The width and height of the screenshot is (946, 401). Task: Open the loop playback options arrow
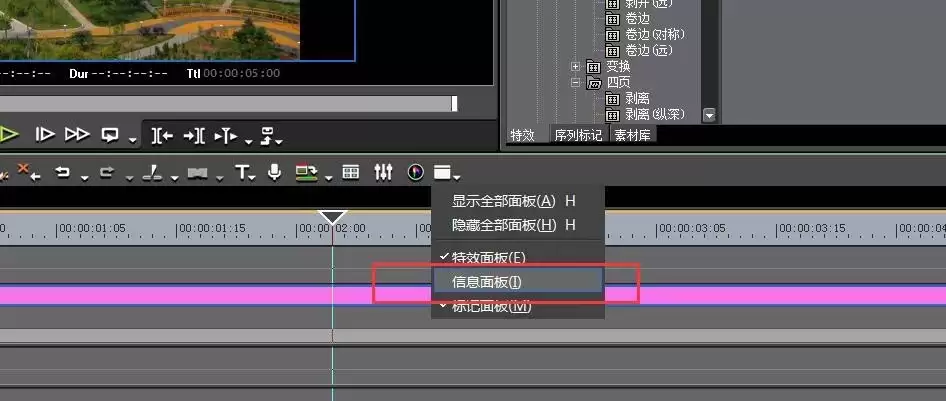[133, 141]
